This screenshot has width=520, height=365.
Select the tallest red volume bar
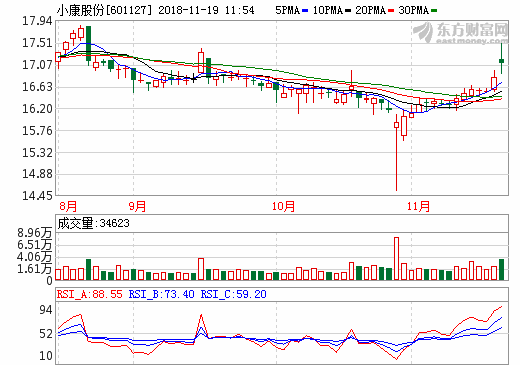pos(396,259)
